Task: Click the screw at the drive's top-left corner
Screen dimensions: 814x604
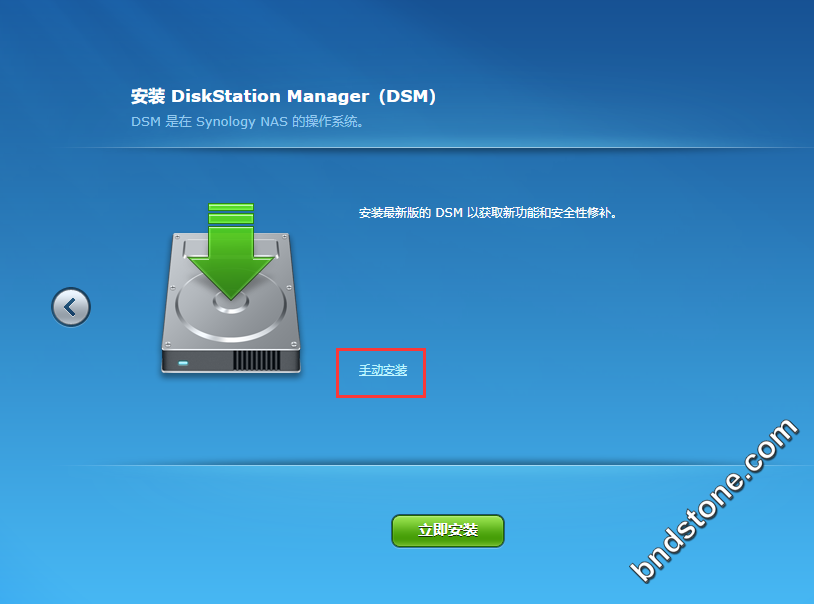Action: point(177,237)
